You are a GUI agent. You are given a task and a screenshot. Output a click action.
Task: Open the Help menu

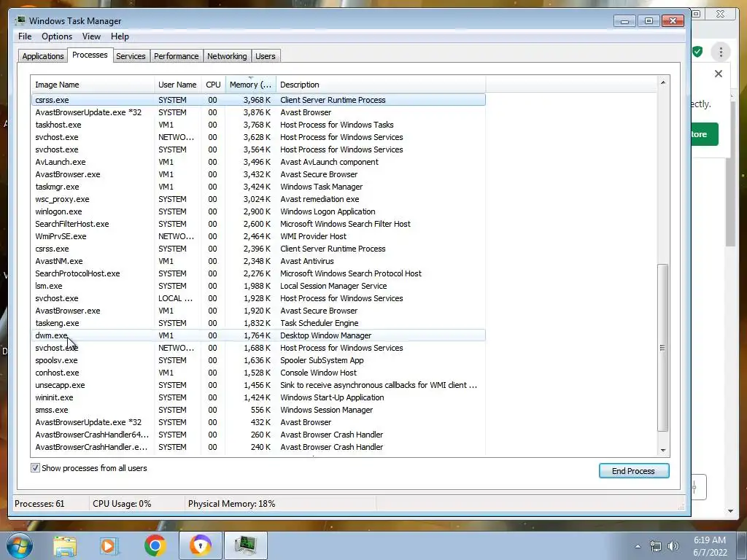(x=120, y=36)
